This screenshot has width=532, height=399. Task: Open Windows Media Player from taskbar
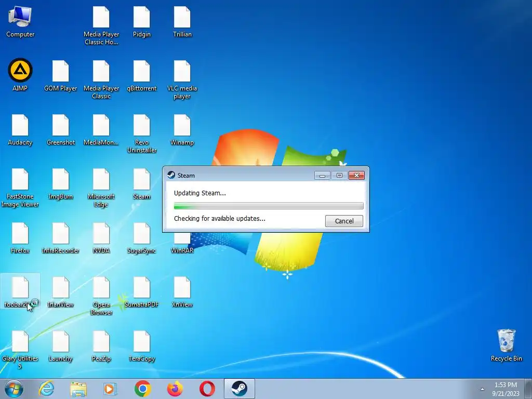[x=110, y=389]
